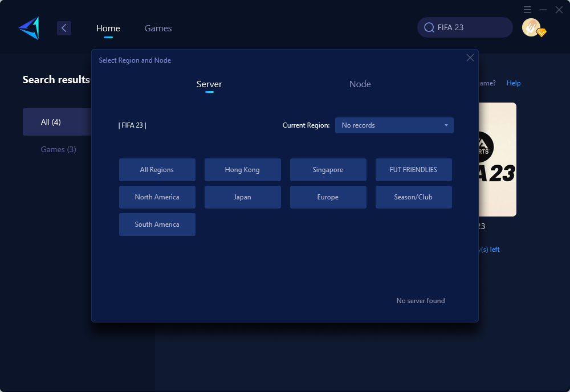The height and width of the screenshot is (392, 570).
Task: Choose the South America server
Action: coord(157,224)
